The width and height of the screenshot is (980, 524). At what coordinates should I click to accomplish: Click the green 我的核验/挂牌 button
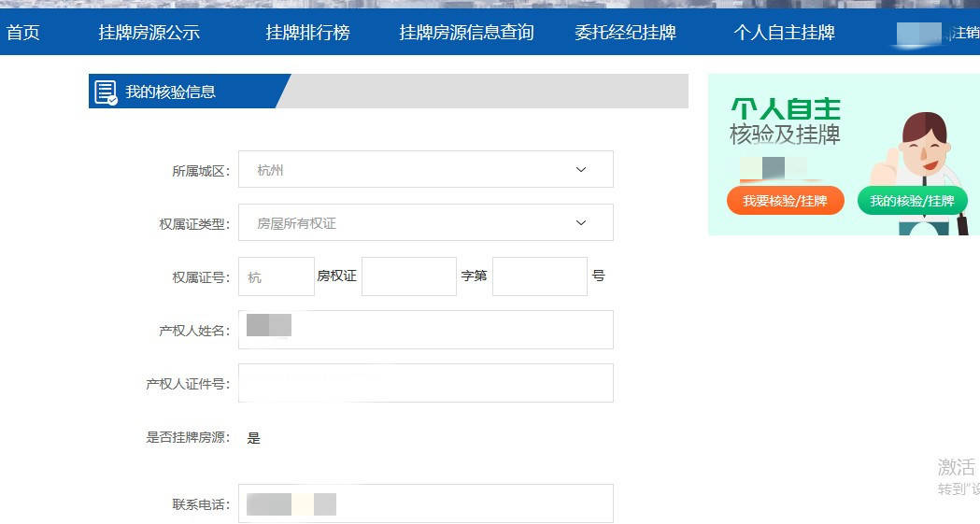point(912,201)
